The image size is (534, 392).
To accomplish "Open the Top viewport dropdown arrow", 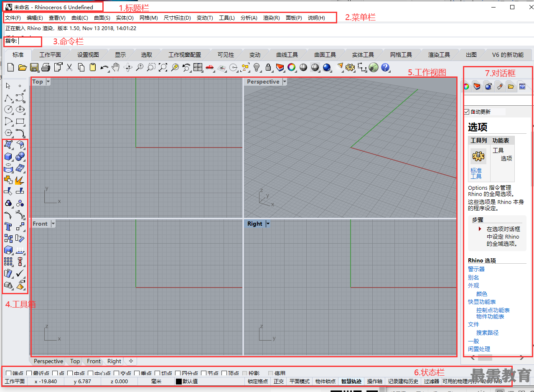I will [48, 81].
